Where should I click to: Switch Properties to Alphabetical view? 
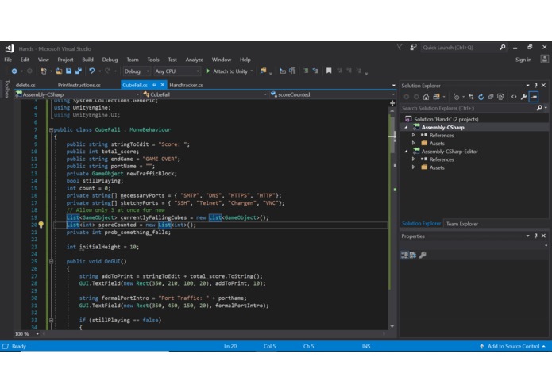[x=413, y=255]
